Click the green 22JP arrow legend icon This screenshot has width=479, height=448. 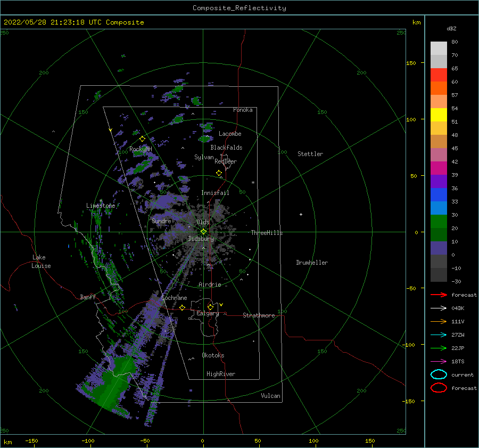coord(439,348)
